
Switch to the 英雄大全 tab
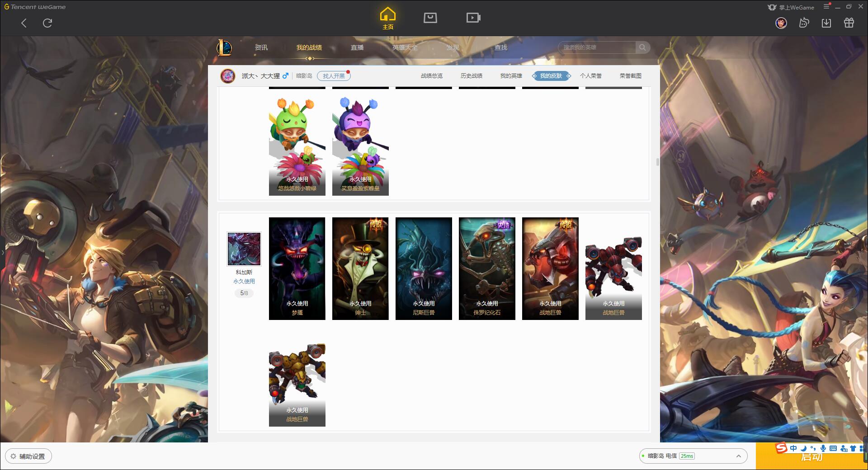405,47
